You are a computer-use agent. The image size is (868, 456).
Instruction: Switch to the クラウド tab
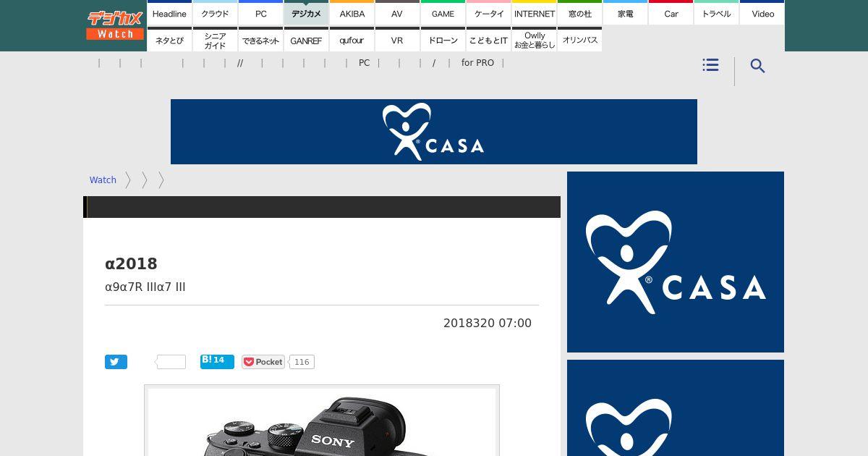click(215, 13)
